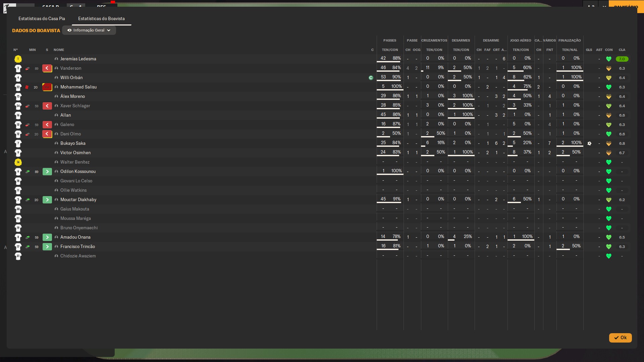
Task: Open player Francisco Trincão
Action: pyautogui.click(x=77, y=247)
